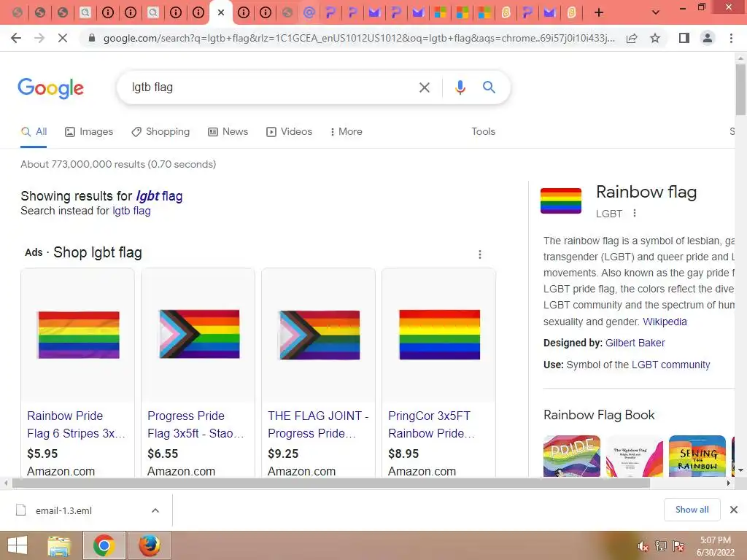Screen dimensions: 747x560
Task: Open Chrome side panel
Action: [684, 38]
